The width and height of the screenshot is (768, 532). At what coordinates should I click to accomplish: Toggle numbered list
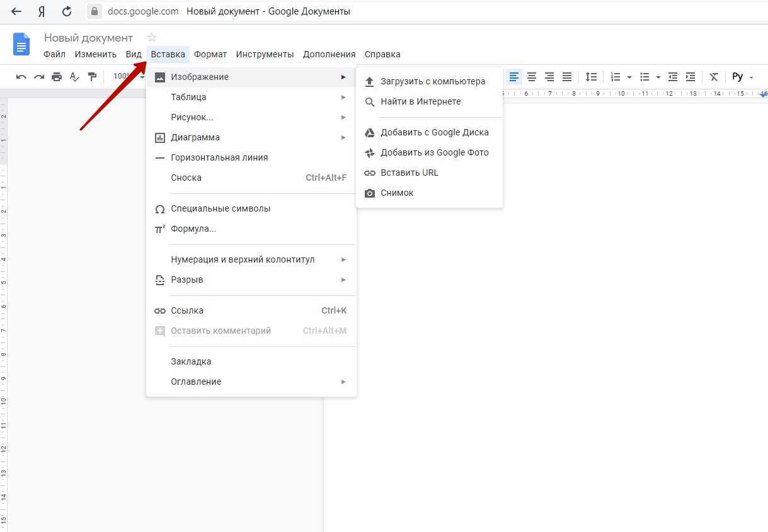[x=616, y=77]
